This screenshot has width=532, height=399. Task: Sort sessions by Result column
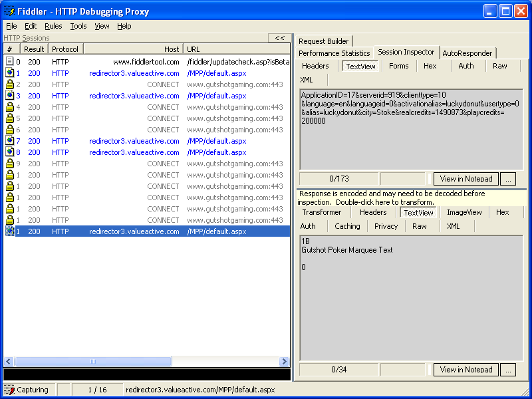tap(35, 49)
